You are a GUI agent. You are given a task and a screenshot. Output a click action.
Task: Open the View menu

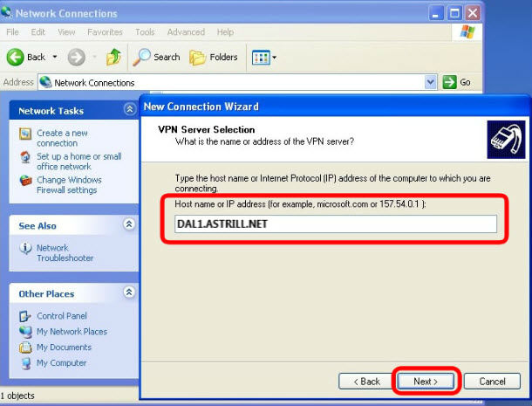click(x=66, y=32)
